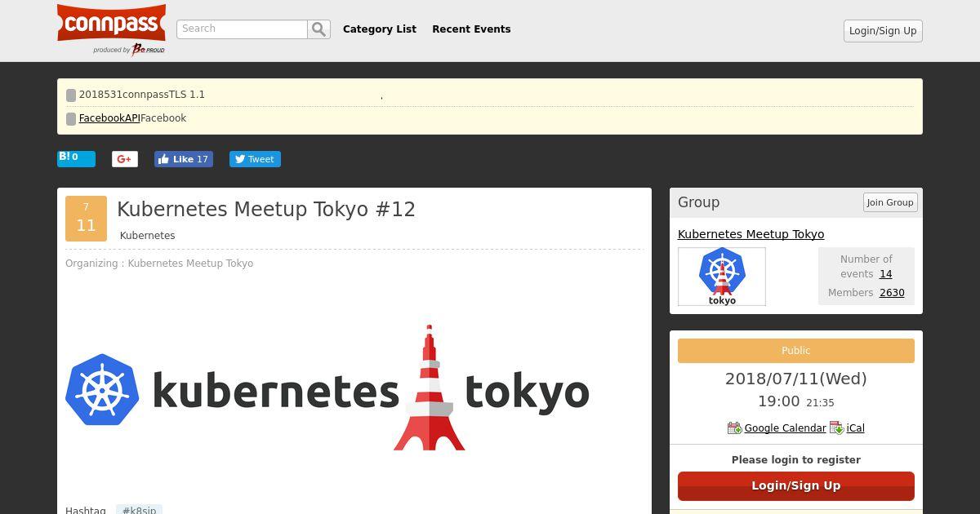Share via the Google+ icon
Viewport: 980px width, 514px height.
(x=125, y=159)
